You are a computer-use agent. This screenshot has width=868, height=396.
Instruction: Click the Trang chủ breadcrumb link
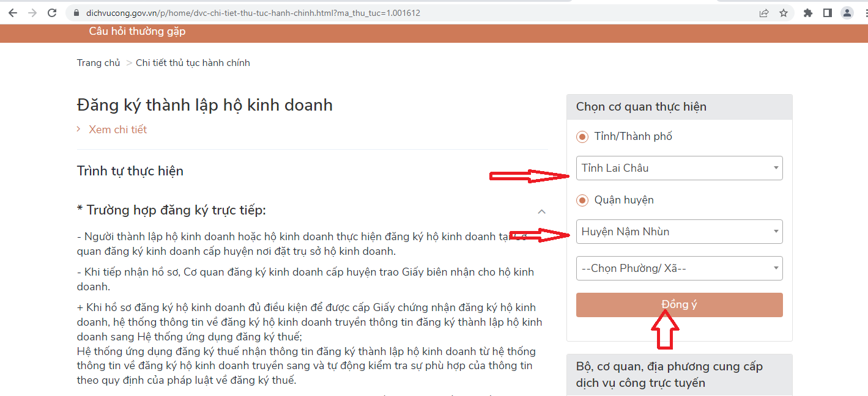[x=98, y=62]
